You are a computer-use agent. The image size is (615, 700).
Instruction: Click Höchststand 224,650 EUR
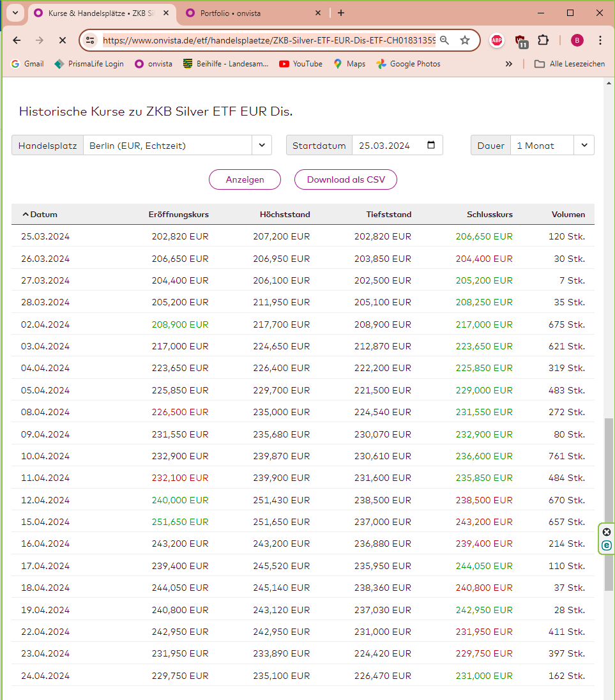tap(282, 346)
